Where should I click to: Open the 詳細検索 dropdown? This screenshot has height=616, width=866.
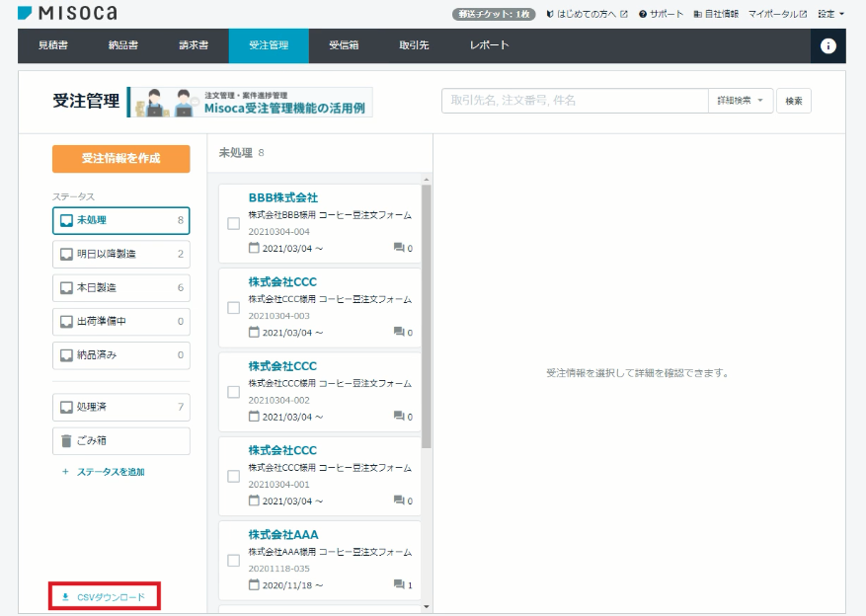[740, 101]
